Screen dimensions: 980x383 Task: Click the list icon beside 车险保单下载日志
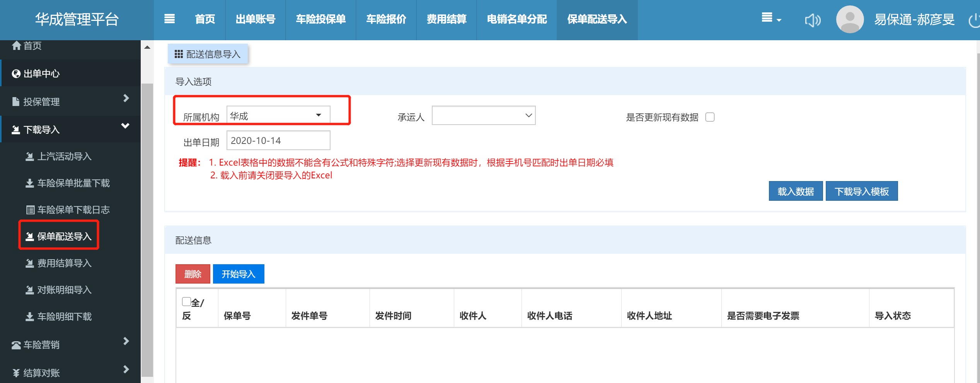click(x=30, y=210)
